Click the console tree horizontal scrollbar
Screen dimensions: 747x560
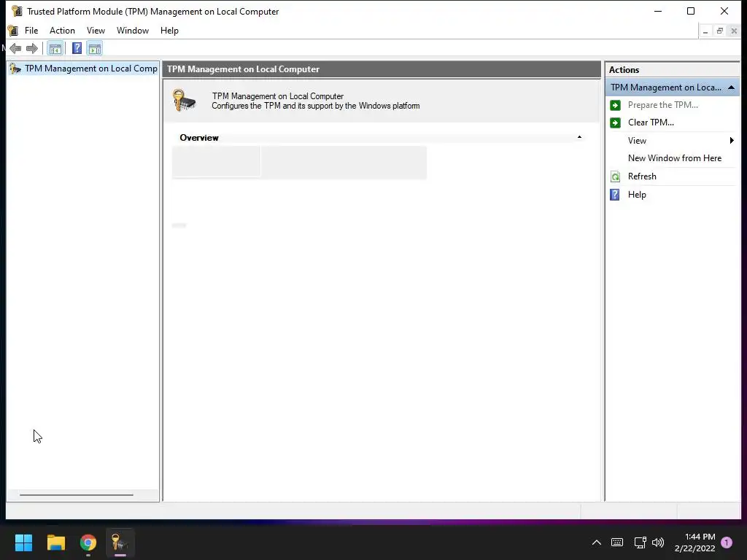click(x=76, y=495)
